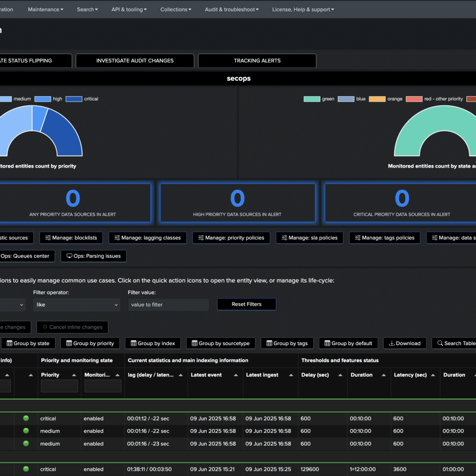476x476 pixels.
Task: Sort by Priority column arrow
Action: click(x=74, y=375)
